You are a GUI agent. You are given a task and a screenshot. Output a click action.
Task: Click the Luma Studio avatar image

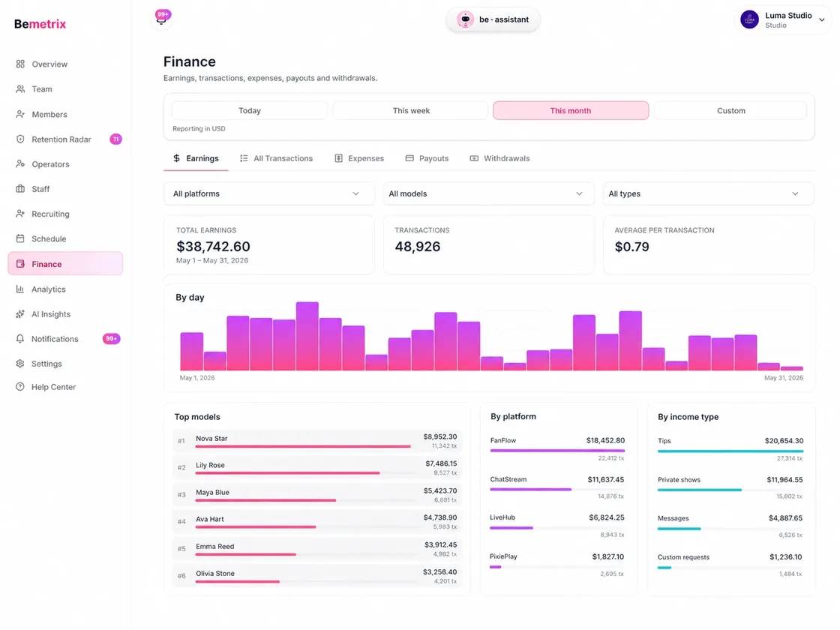(x=749, y=19)
